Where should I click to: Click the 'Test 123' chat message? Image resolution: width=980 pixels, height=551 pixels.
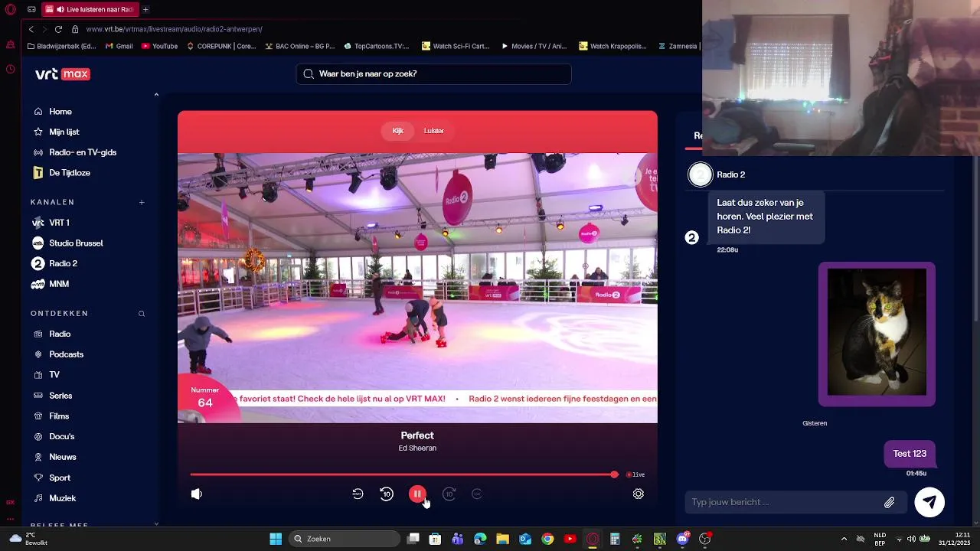(910, 454)
